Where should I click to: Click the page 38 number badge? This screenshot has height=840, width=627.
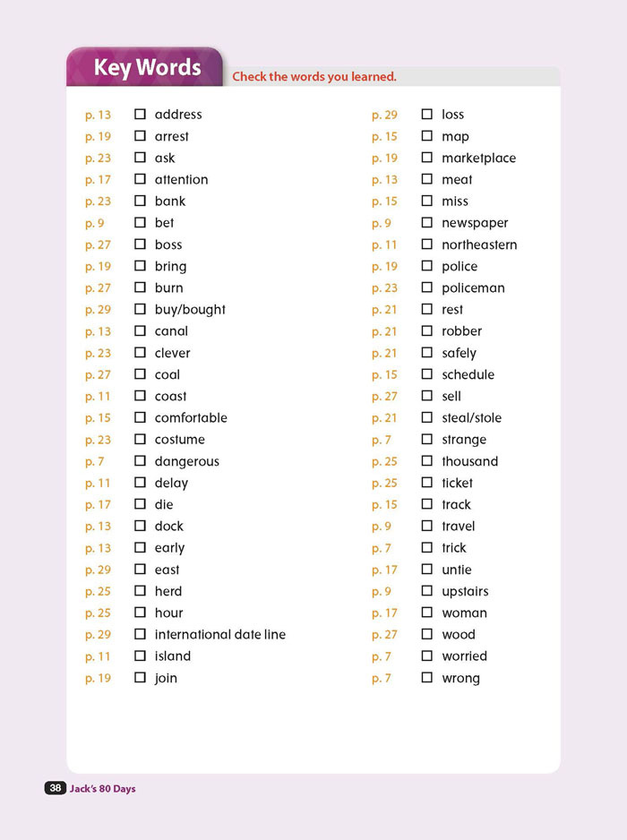55,788
